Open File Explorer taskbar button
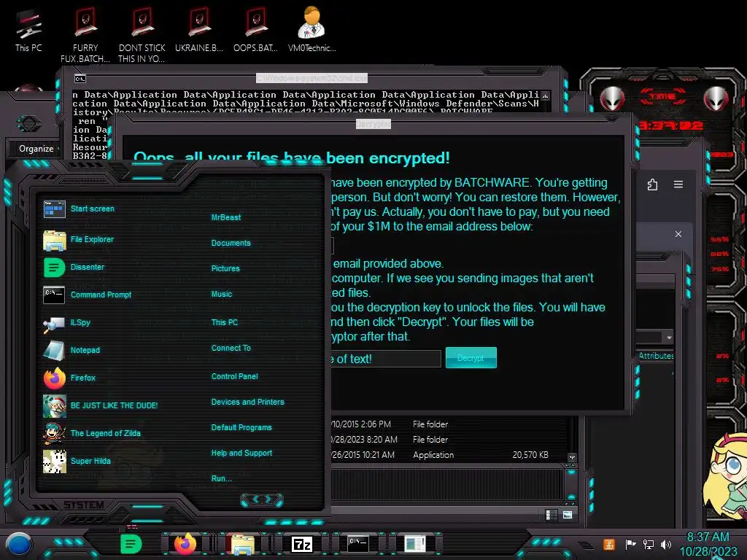Screen dimensions: 747x560 pyautogui.click(x=243, y=544)
